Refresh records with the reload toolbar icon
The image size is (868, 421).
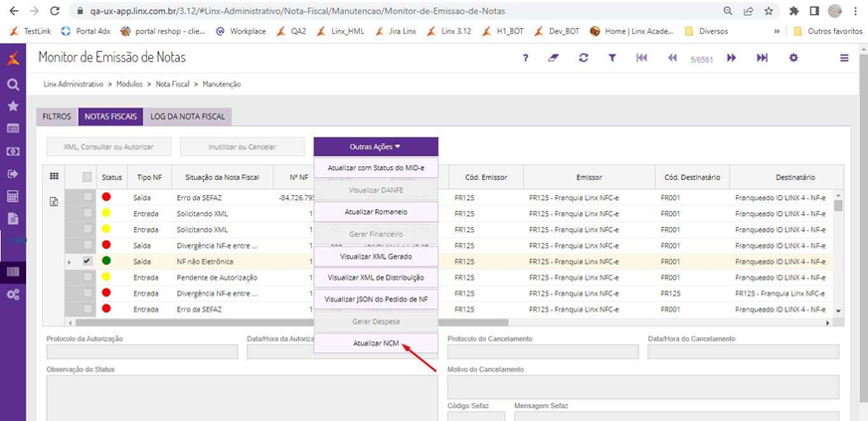(584, 58)
